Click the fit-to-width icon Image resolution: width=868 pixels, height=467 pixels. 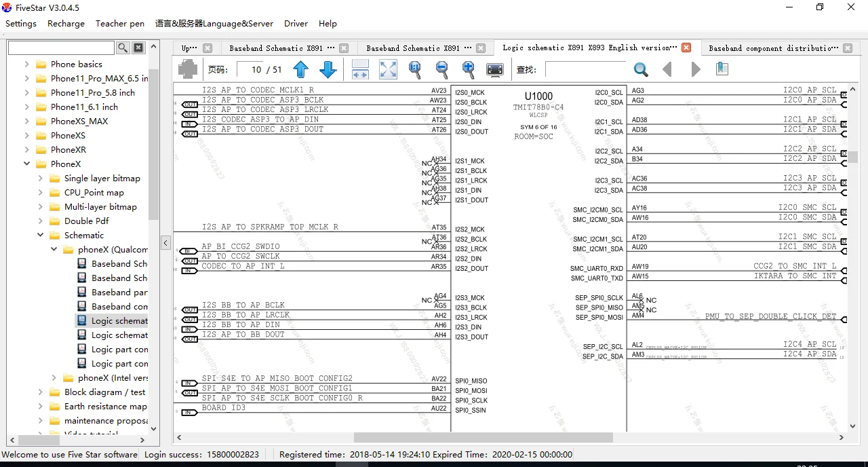click(x=360, y=69)
